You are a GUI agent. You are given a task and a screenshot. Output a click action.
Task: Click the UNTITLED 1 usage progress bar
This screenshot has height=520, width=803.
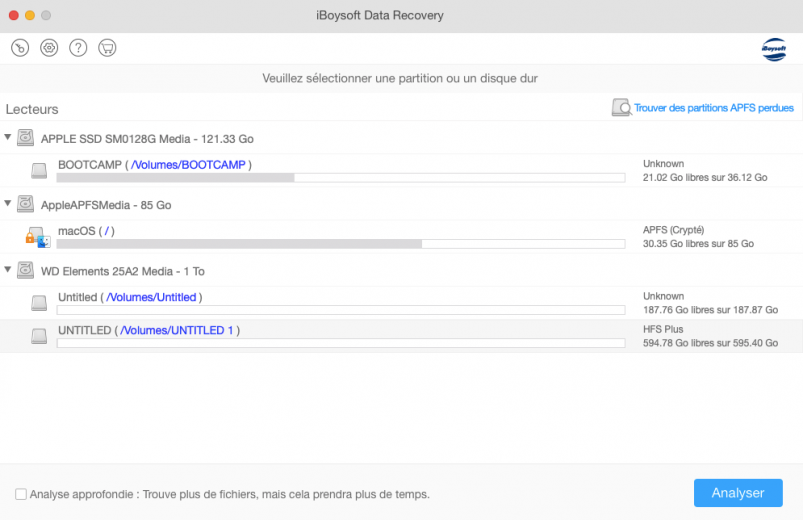click(x=341, y=343)
